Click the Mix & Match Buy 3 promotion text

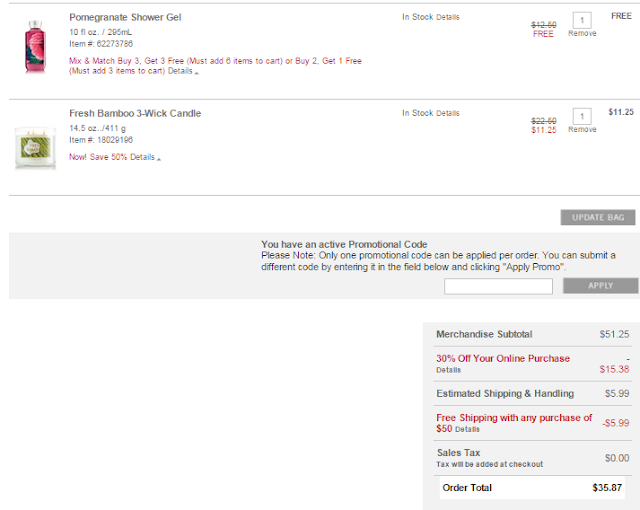[x=215, y=66]
